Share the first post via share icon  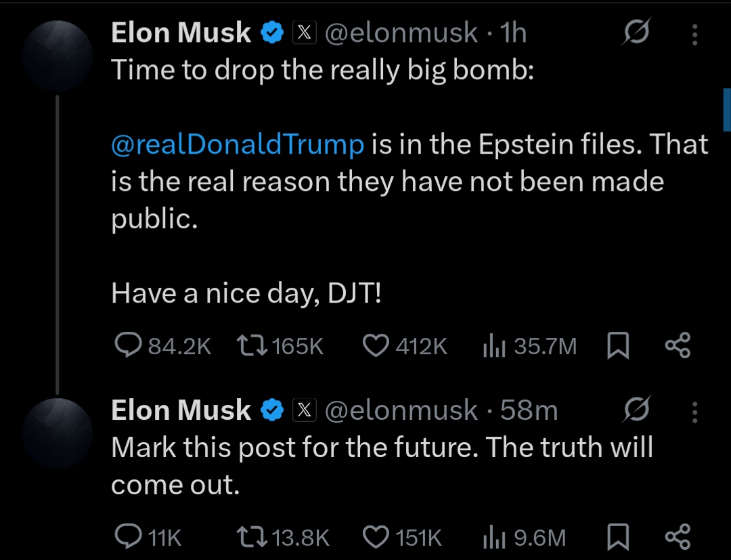click(x=677, y=346)
